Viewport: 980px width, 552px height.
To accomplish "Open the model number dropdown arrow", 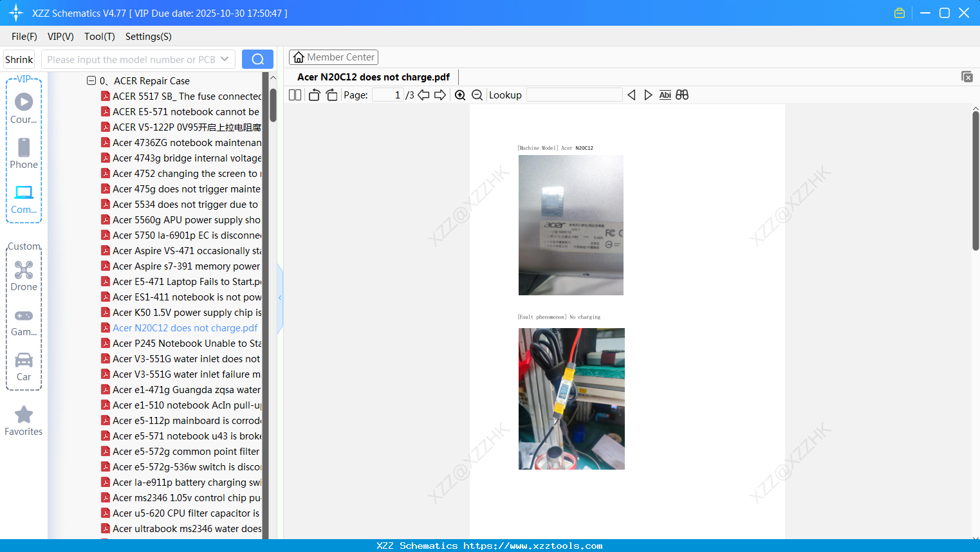I will (x=225, y=59).
